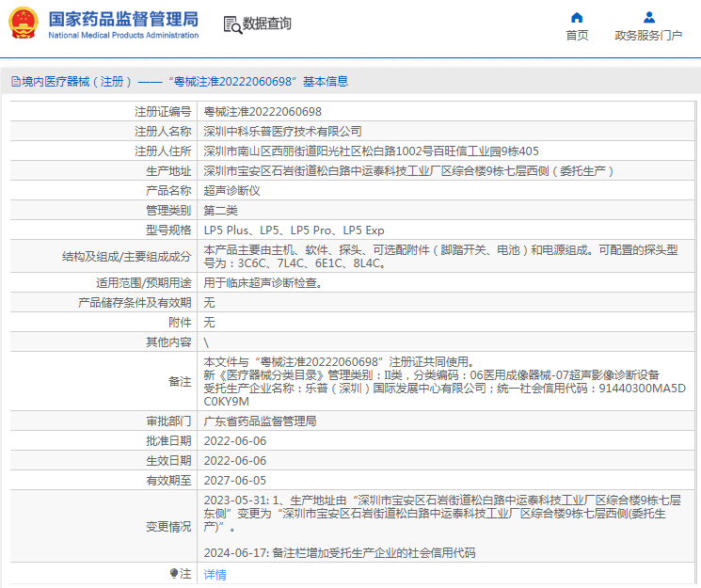Screen dimensions: 701x588
Task: Select expiry date 2027-06-05
Action: (234, 480)
